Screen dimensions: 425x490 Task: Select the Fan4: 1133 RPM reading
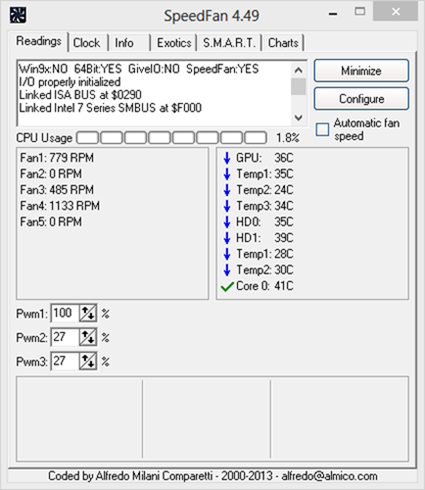(60, 206)
